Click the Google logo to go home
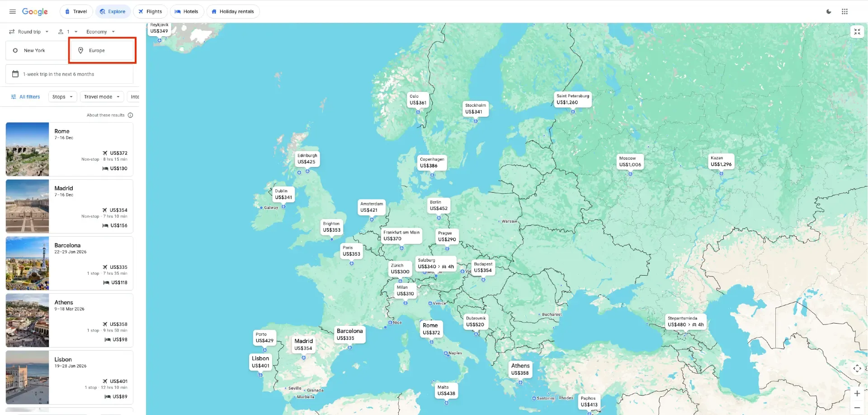Image resolution: width=868 pixels, height=415 pixels. coord(34,11)
